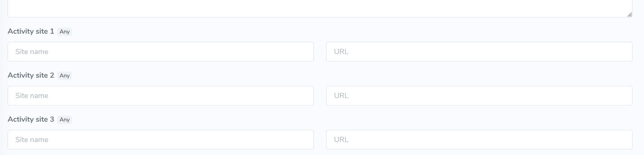Click inside the large text area at top
The height and width of the screenshot is (155, 644).
(319, 8)
